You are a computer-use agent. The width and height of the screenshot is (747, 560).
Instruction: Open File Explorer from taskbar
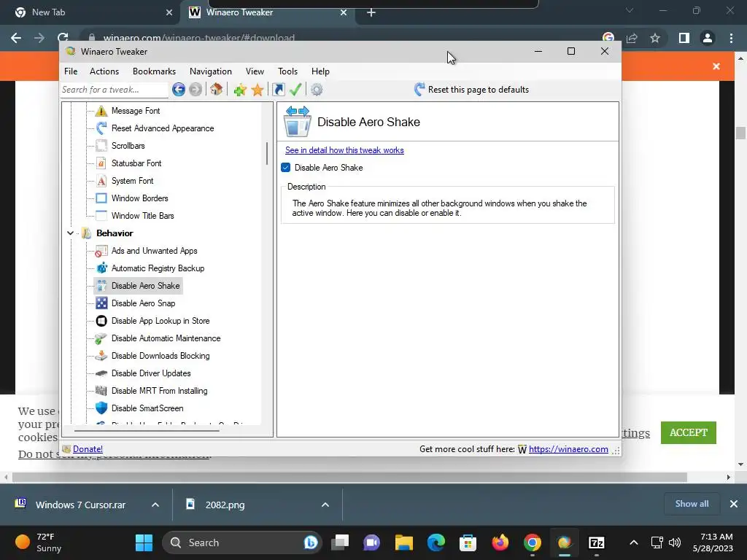pyautogui.click(x=404, y=542)
